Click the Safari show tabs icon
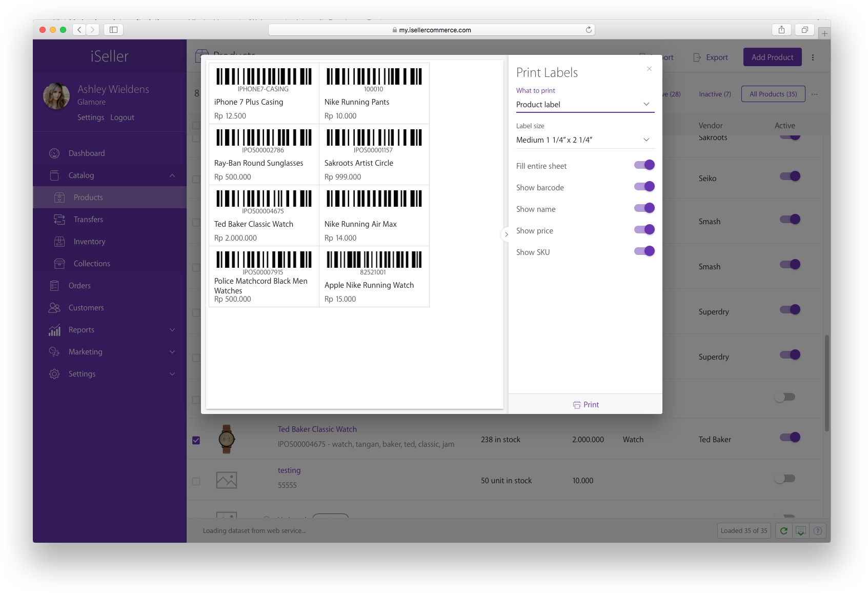This screenshot has height=593, width=868. point(804,30)
